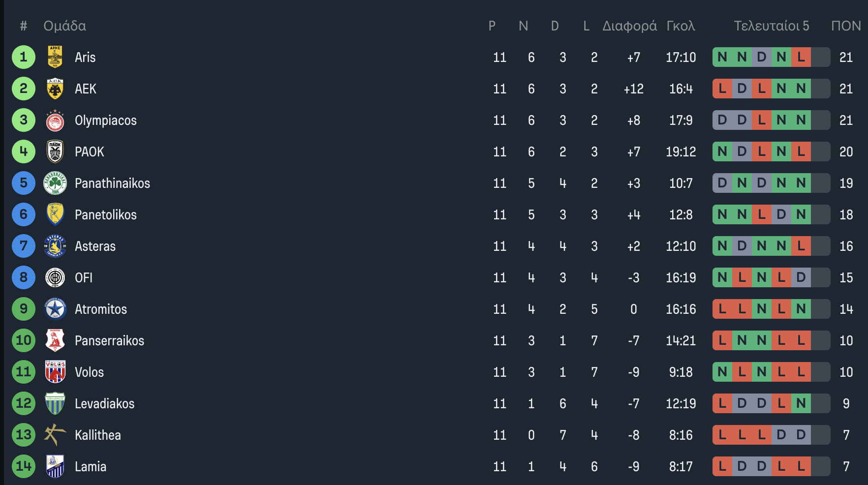
Task: Select the PAOK club badge
Action: click(x=55, y=152)
